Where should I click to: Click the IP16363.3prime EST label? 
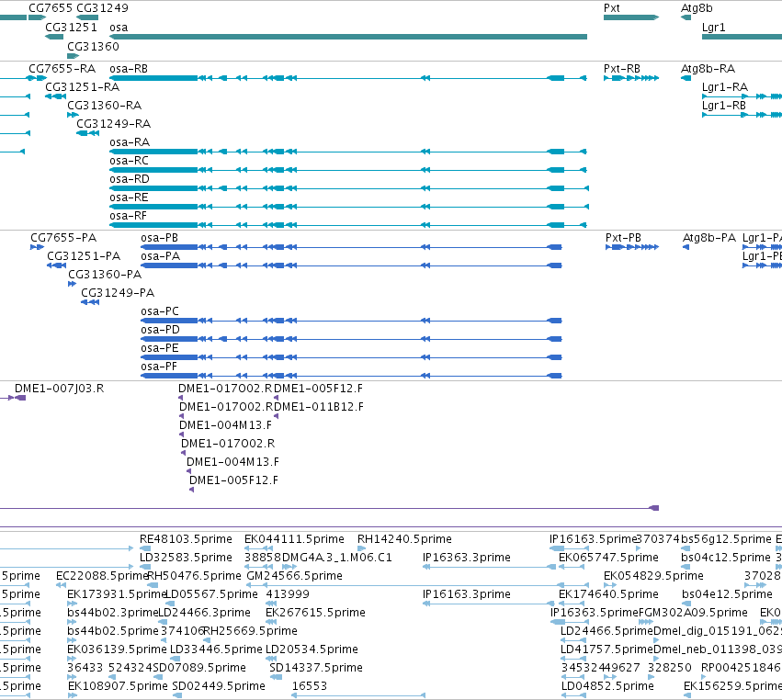tap(466, 558)
